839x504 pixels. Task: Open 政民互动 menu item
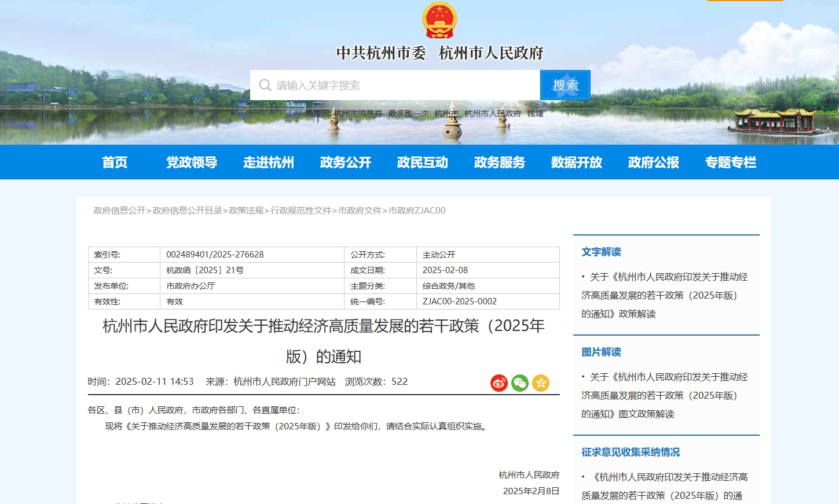pos(423,163)
